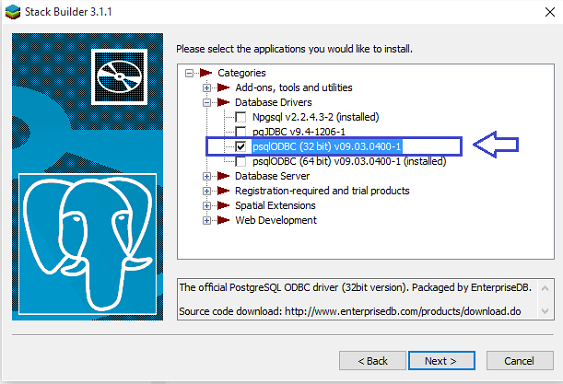This screenshot has height=384, width=563.
Task: Uncheck psqlODBC (32 bit) checkbox
Action: pyautogui.click(x=241, y=147)
